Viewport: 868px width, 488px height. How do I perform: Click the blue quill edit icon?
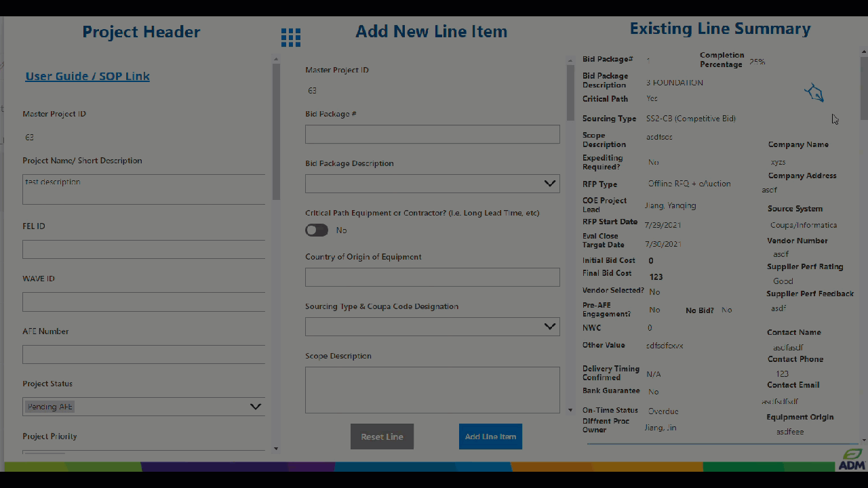[813, 92]
